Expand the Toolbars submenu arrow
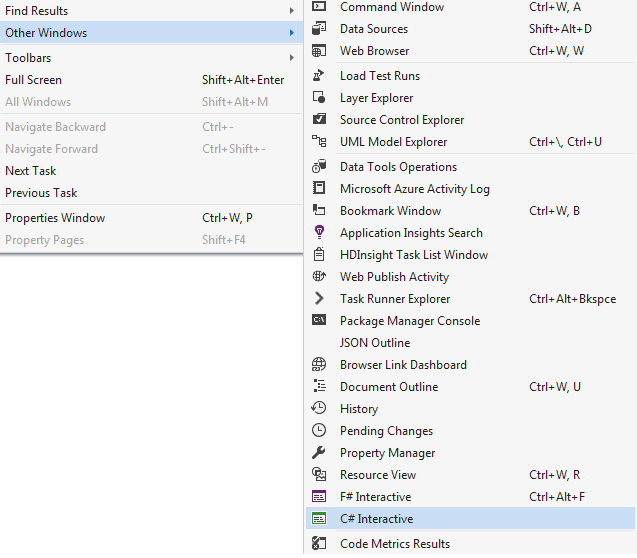Image resolution: width=637 pixels, height=558 pixels. [292, 58]
